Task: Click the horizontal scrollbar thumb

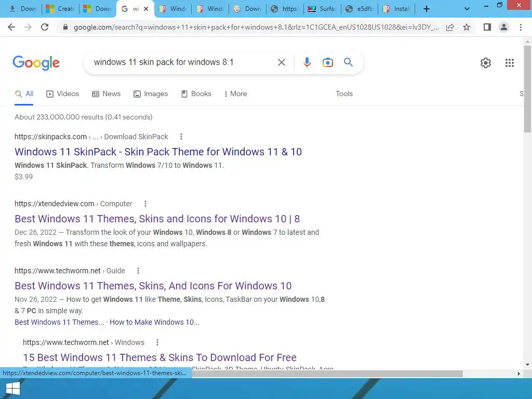Action: click(x=327, y=374)
